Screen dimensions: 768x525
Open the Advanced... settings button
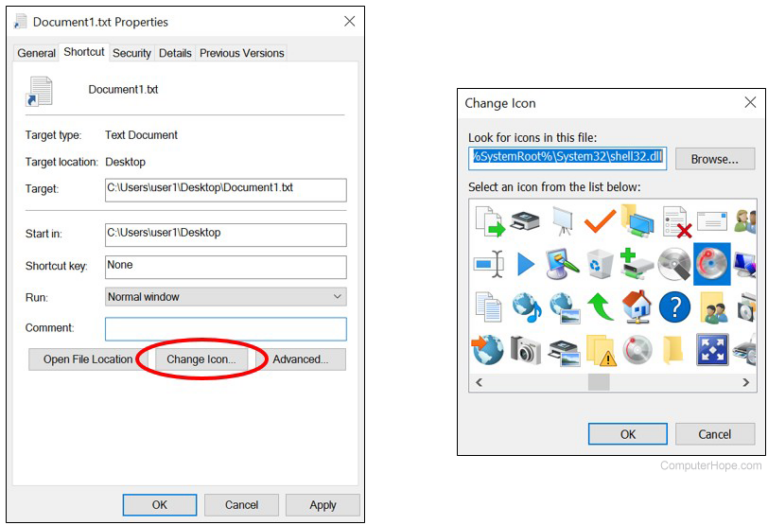(x=300, y=359)
